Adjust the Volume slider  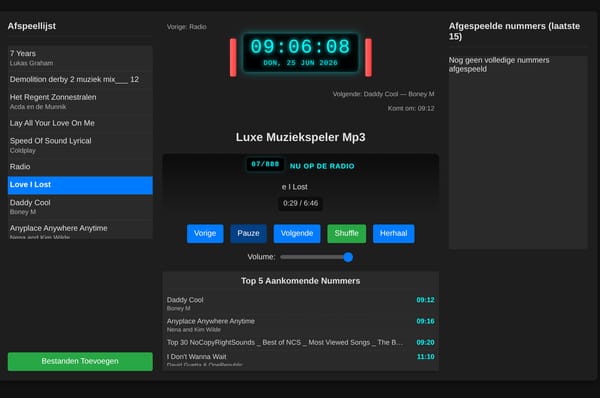point(316,257)
